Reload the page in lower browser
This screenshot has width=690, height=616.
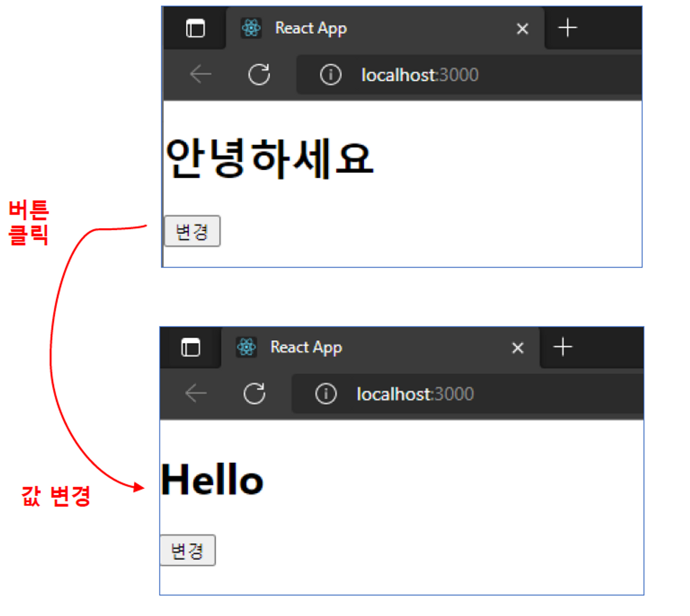(254, 393)
